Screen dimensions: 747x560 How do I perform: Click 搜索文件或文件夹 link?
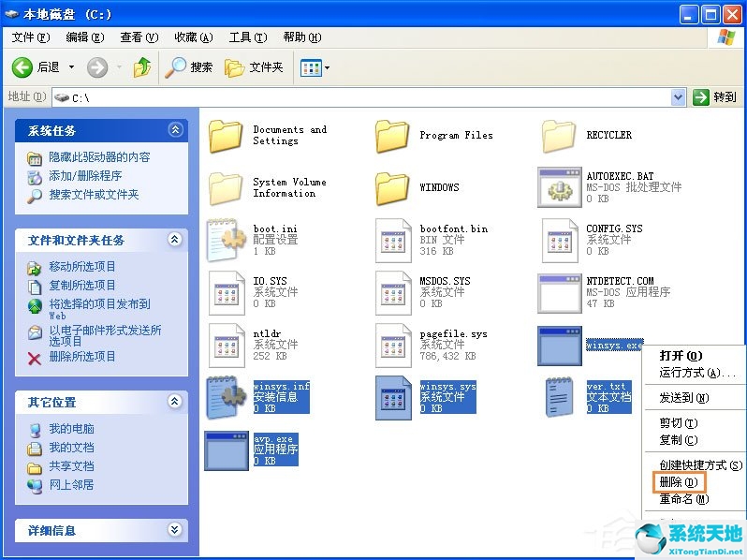[94, 195]
